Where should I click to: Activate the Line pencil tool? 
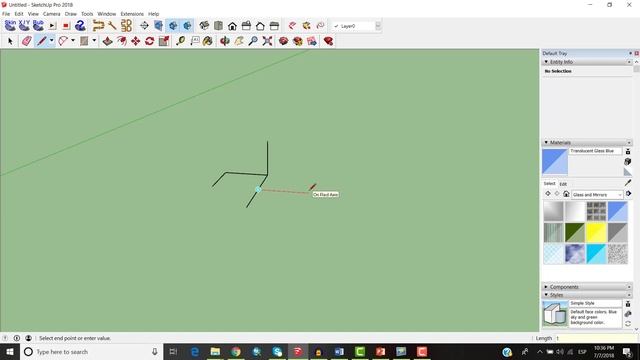(x=41, y=41)
